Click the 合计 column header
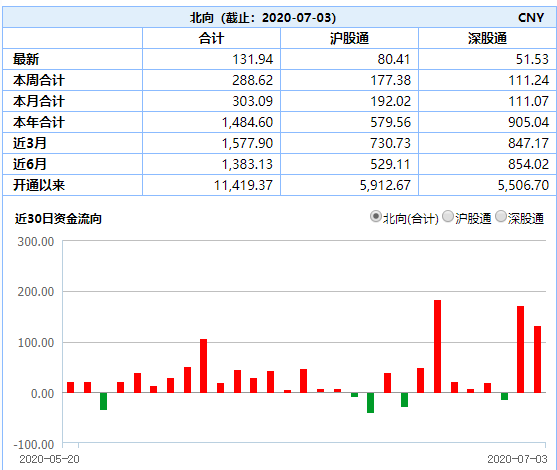The width and height of the screenshot is (557, 470). pos(211,38)
